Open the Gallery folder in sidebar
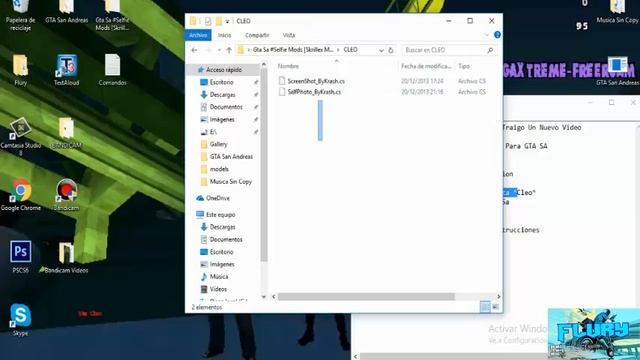The width and height of the screenshot is (640, 360). tap(218, 144)
